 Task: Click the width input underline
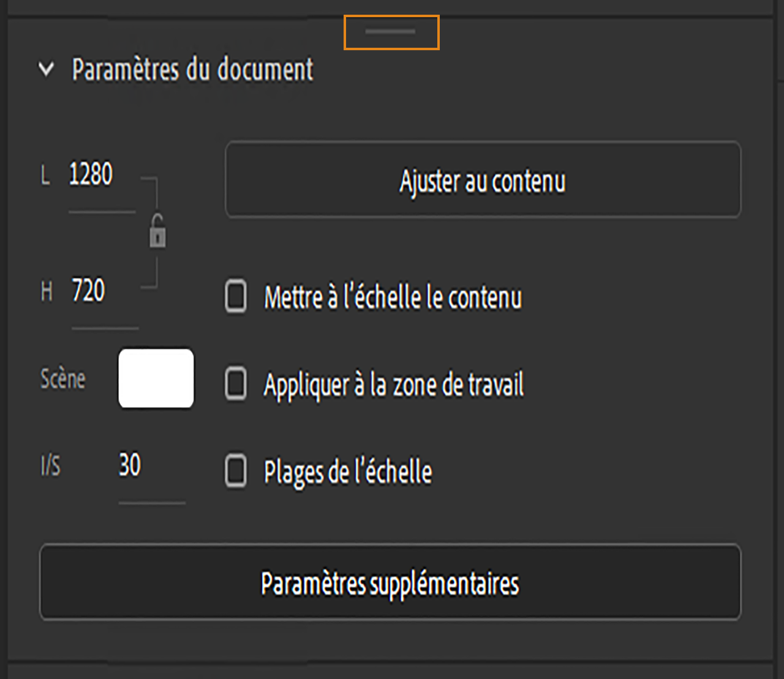102,213
